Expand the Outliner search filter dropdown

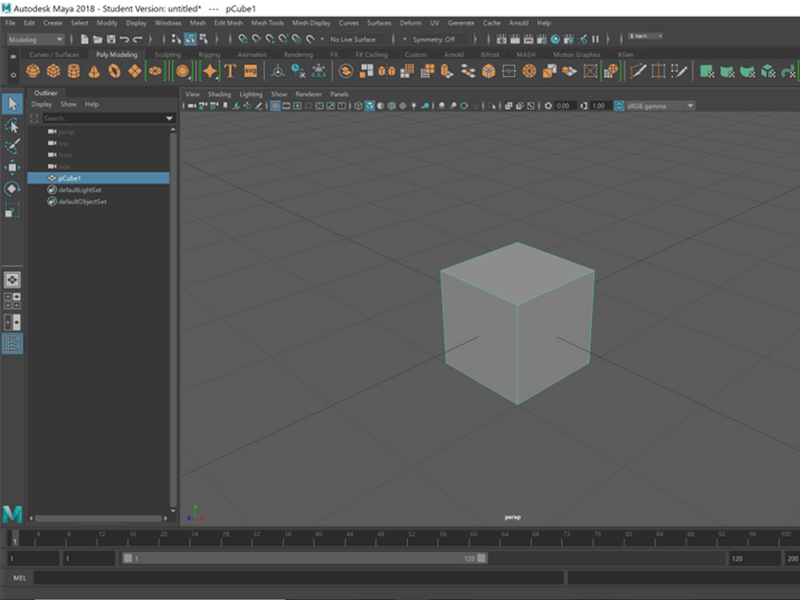(x=169, y=118)
